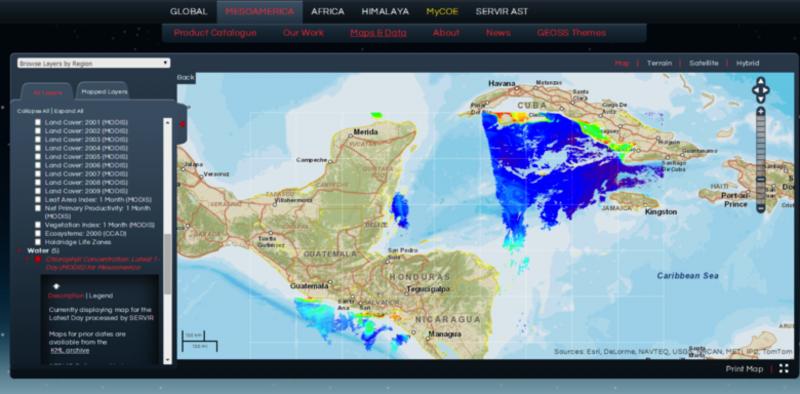
Task: Pan the map left with the navigation arrow
Action: 756,90
